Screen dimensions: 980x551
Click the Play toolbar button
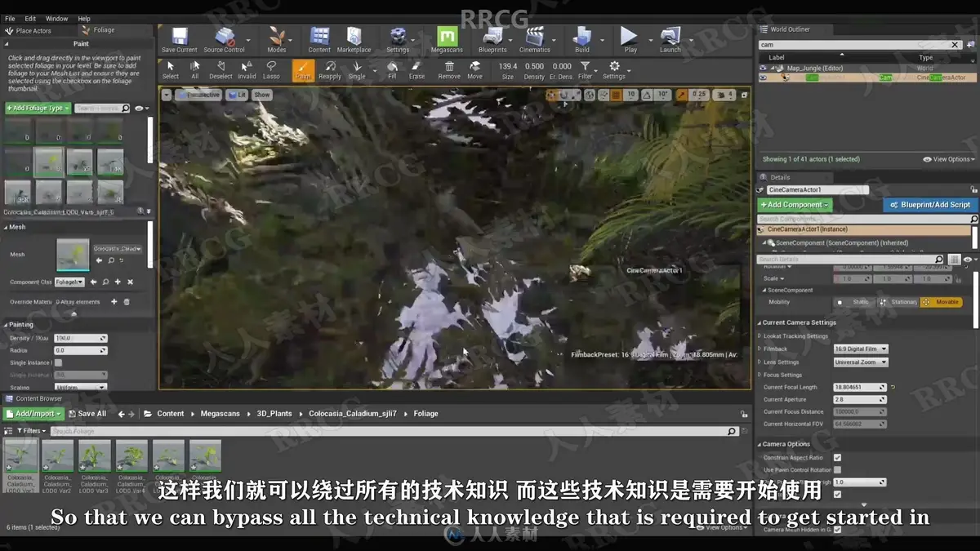tap(630, 39)
